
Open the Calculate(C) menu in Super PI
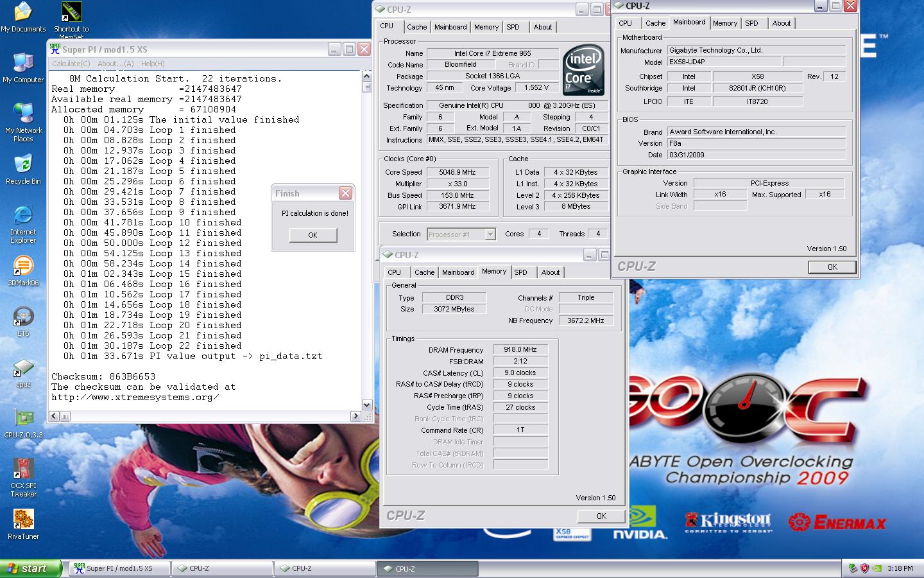(71, 64)
